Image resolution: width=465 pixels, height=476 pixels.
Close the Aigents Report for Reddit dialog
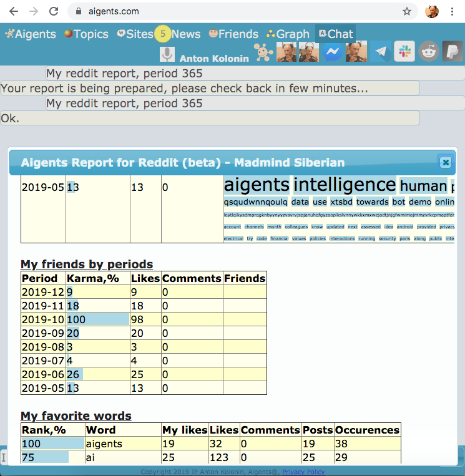[446, 162]
